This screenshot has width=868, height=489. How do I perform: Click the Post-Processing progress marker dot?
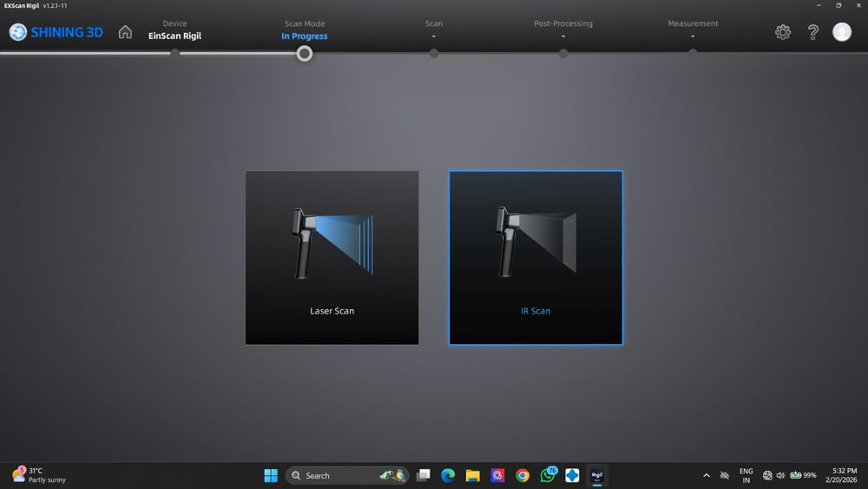click(x=563, y=53)
